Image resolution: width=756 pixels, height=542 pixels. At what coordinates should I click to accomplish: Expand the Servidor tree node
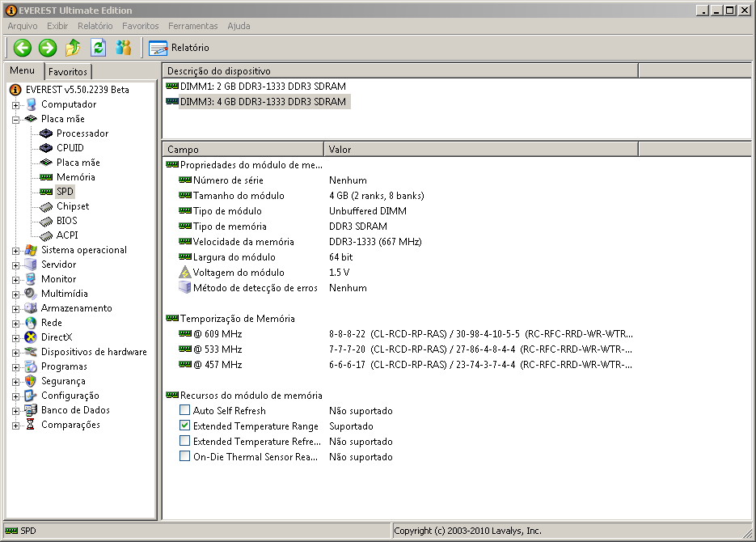coord(15,265)
